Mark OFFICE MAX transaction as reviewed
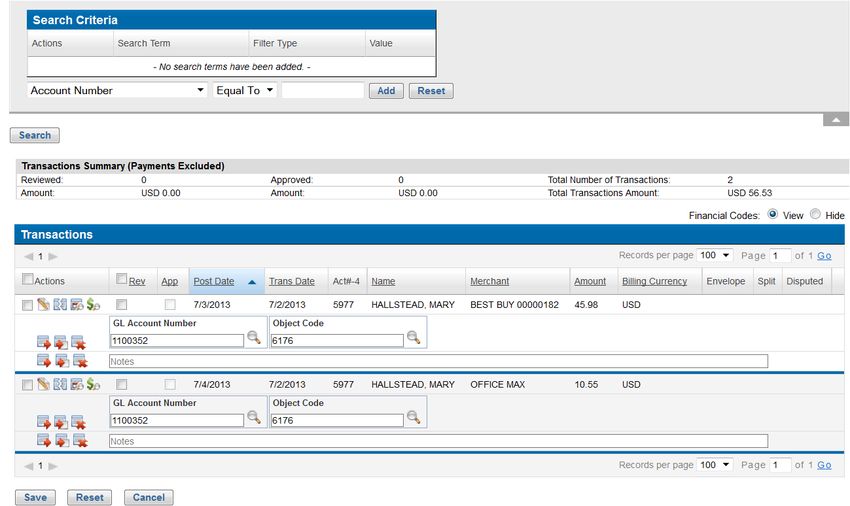Viewport: 850px width, 506px height. pos(121,385)
